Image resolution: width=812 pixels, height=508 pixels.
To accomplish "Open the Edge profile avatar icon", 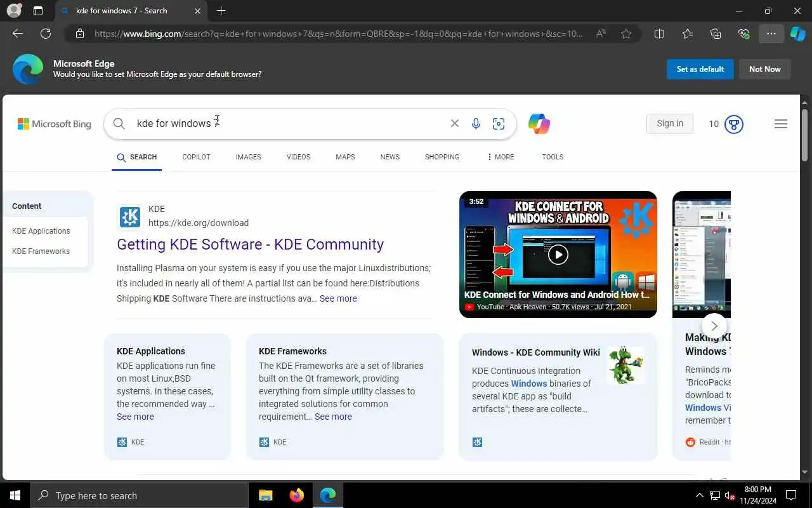I will 14,11.
